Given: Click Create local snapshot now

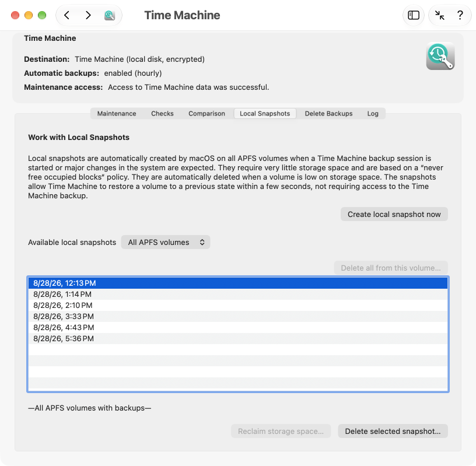Looking at the screenshot, I should coord(394,214).
